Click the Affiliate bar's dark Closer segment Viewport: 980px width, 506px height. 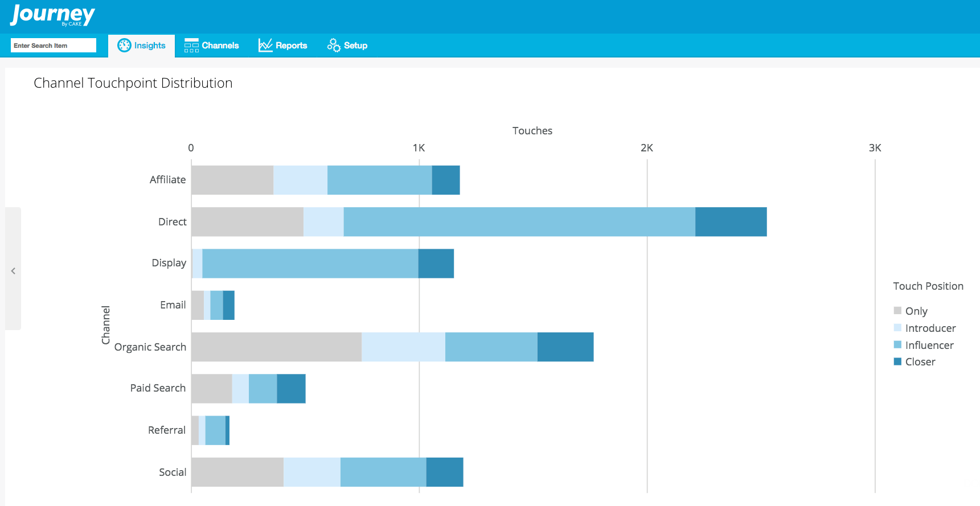click(x=446, y=180)
